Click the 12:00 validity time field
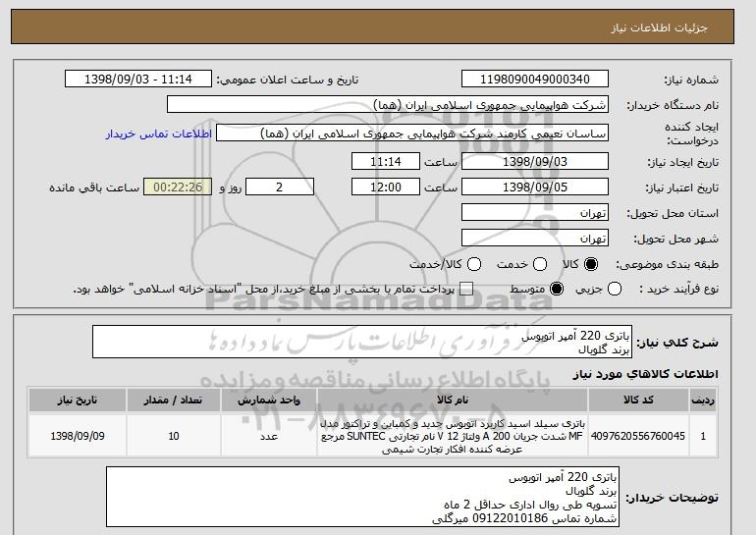Image resolution: width=756 pixels, height=535 pixels. [x=386, y=187]
